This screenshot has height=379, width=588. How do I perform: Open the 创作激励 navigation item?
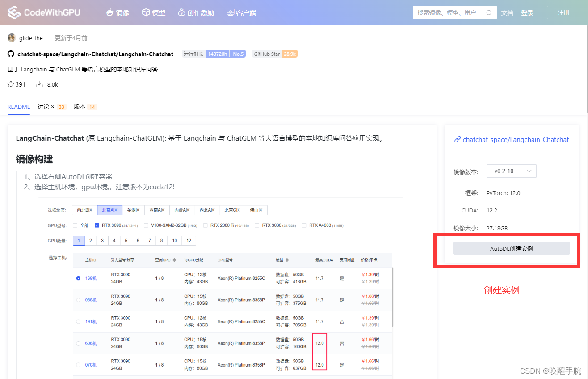[196, 12]
